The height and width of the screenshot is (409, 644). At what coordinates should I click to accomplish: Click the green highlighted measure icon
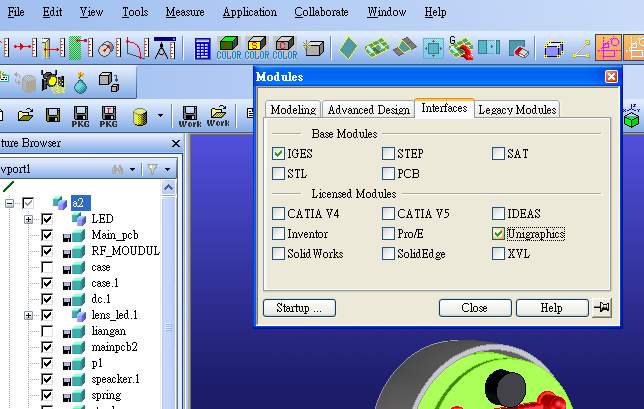pyautogui.click(x=81, y=48)
